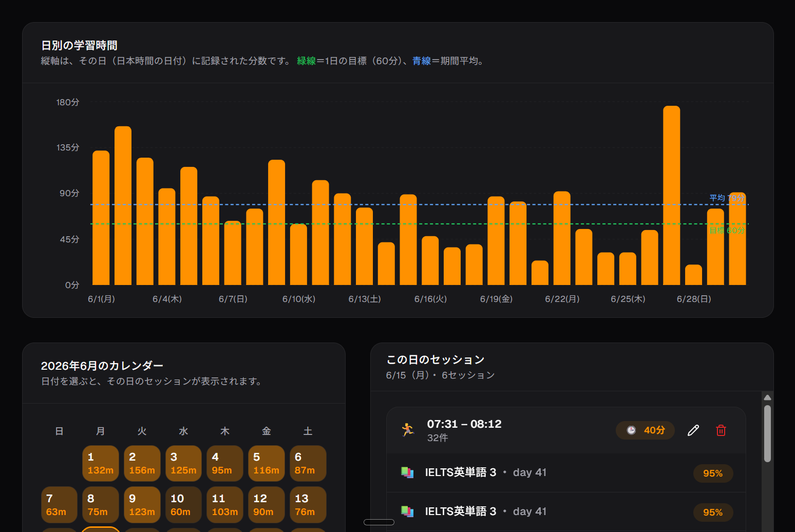Select June 9 with 123m in calendar
The width and height of the screenshot is (795, 532).
point(142,505)
